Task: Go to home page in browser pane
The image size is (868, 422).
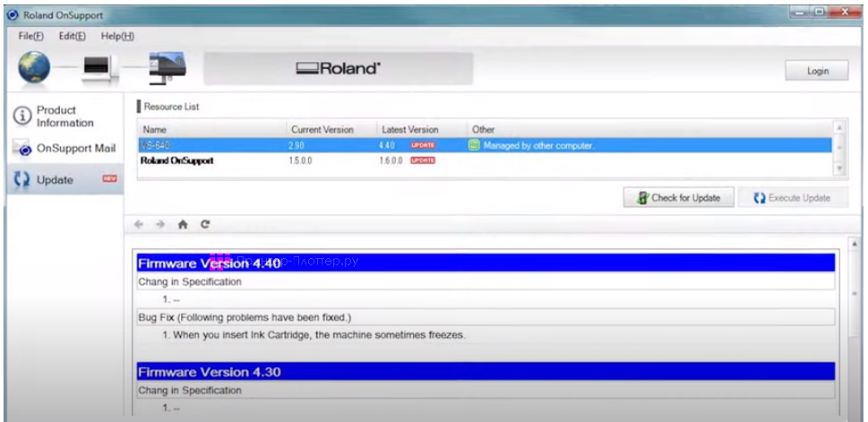Action: tap(183, 225)
